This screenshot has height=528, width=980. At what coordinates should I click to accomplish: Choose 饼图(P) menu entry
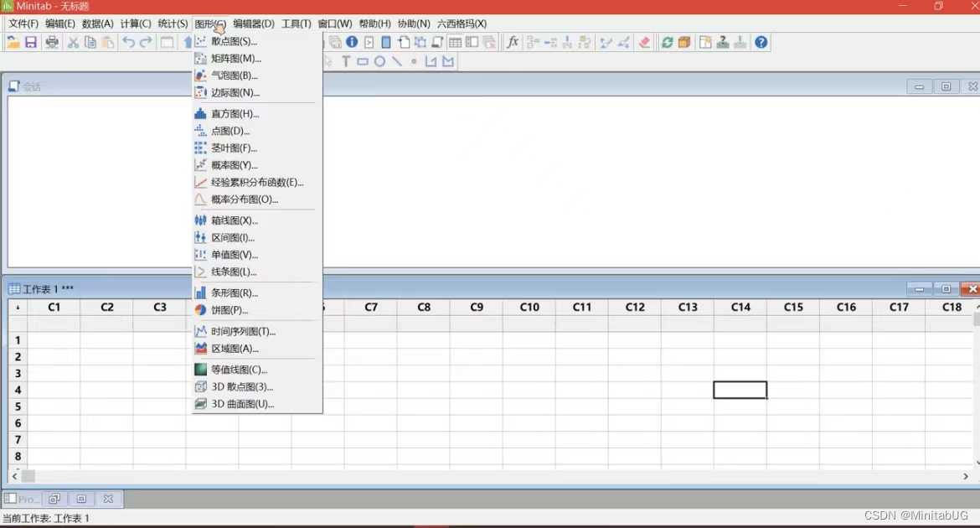257,310
